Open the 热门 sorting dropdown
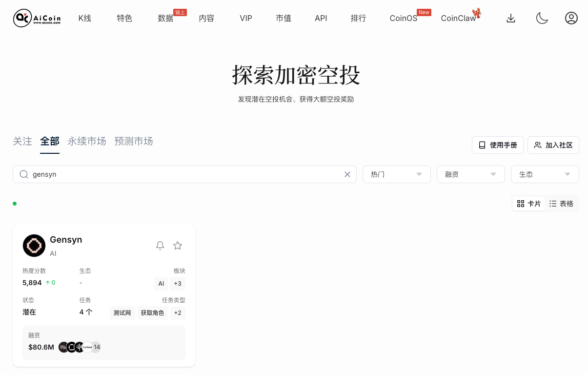Screen dimensions: 588x375 pyautogui.click(x=396, y=174)
